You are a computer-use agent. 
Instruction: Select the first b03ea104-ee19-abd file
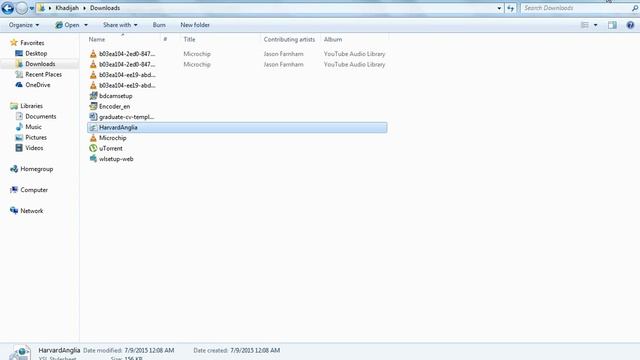127,75
